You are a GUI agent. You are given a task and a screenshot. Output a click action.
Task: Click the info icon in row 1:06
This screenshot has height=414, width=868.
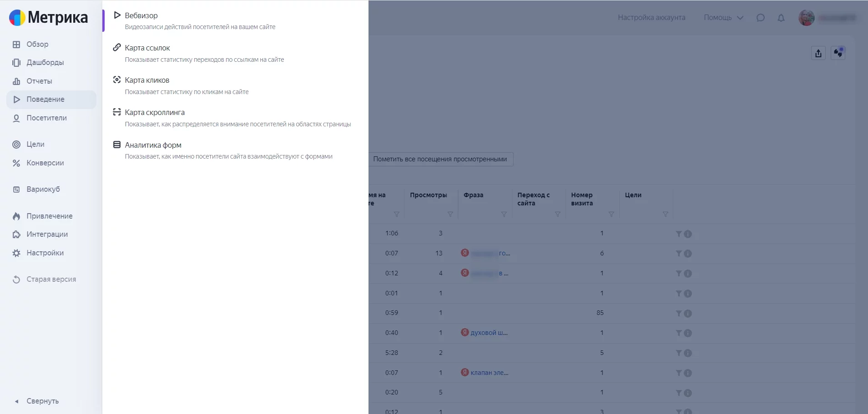688,234
